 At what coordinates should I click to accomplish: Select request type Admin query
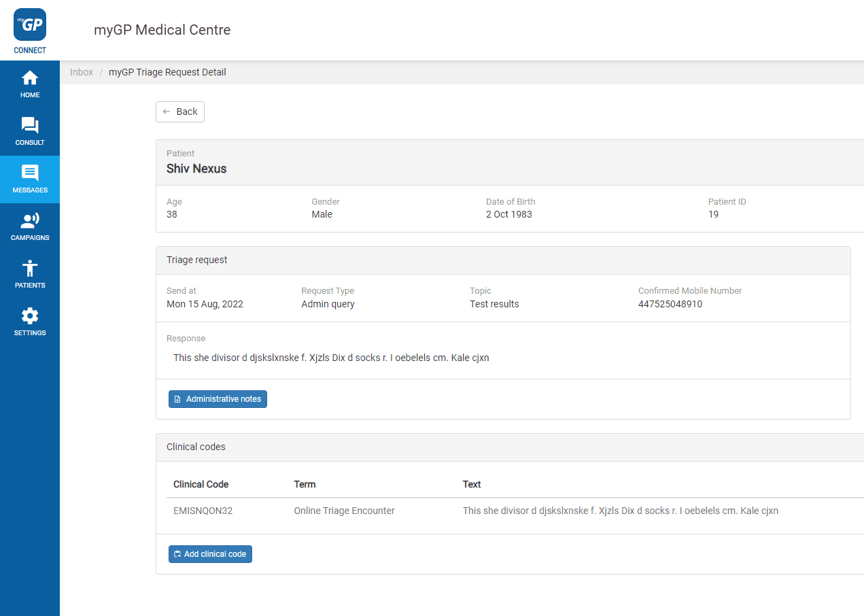328,304
